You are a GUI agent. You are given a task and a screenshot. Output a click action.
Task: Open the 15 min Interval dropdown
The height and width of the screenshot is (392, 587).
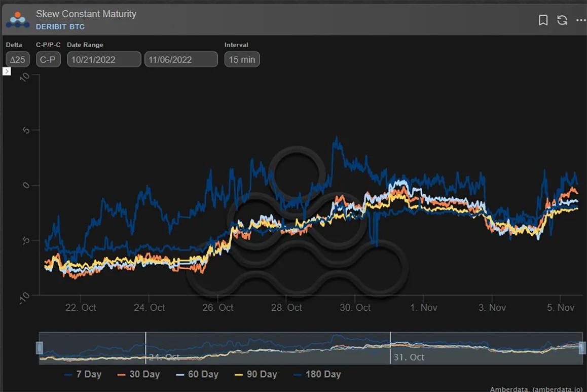(242, 59)
